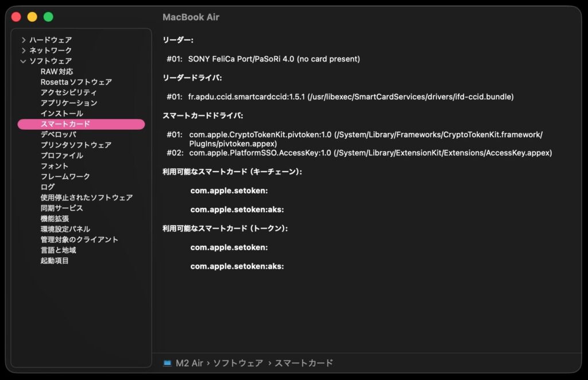The width and height of the screenshot is (588, 380).
Task: Click ソフトウェア in the path bar
Action: [x=238, y=363]
